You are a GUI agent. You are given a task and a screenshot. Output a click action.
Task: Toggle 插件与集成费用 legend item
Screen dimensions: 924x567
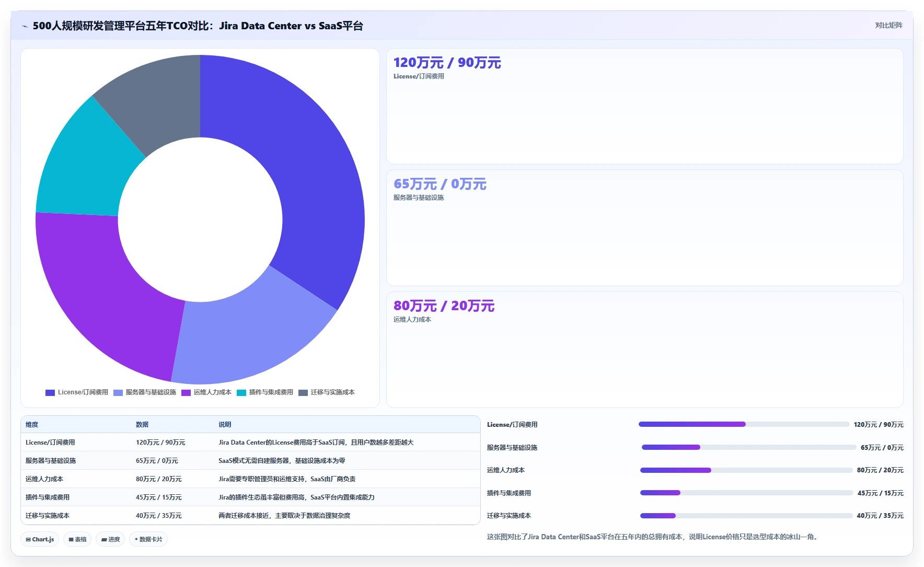pos(265,392)
